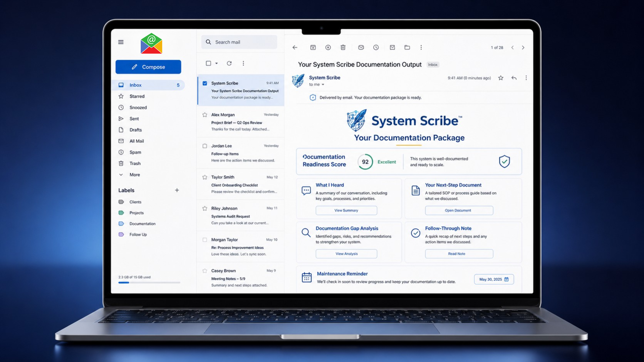The height and width of the screenshot is (362, 644).
Task: Open mail list more options menu
Action: pos(243,63)
